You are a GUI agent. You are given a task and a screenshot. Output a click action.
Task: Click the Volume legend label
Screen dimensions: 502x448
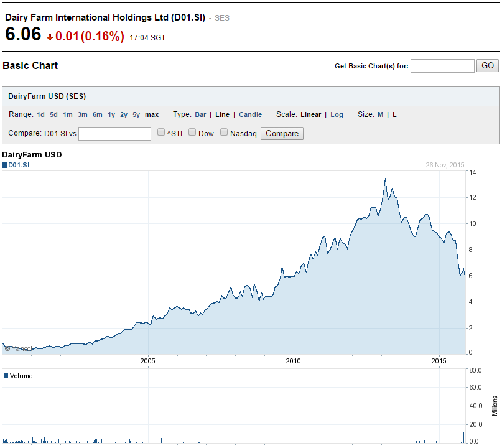(x=21, y=376)
